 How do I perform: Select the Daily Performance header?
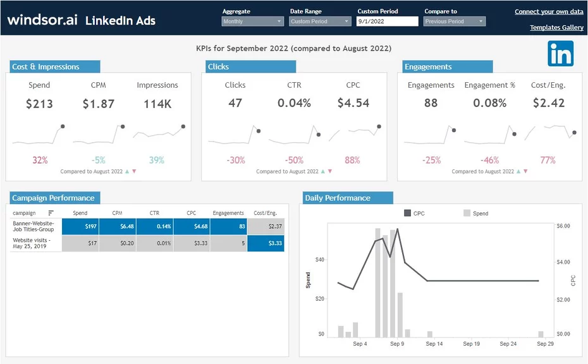point(348,198)
